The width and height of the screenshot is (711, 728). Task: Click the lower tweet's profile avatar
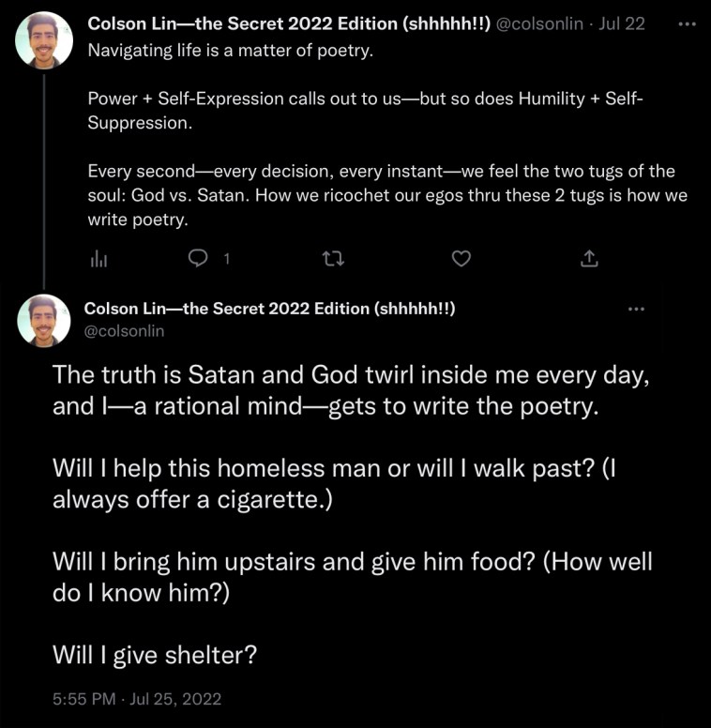(44, 321)
